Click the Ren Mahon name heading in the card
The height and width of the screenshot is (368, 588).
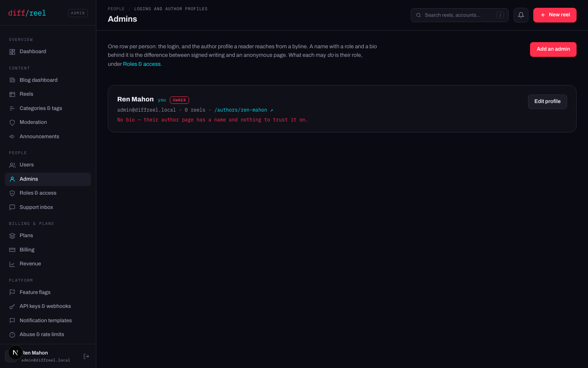(x=136, y=99)
